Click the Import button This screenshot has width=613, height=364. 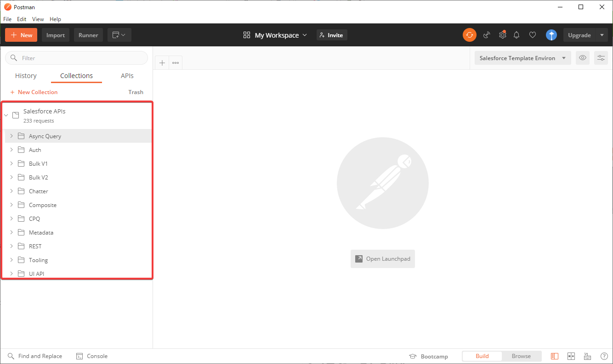[x=56, y=35]
